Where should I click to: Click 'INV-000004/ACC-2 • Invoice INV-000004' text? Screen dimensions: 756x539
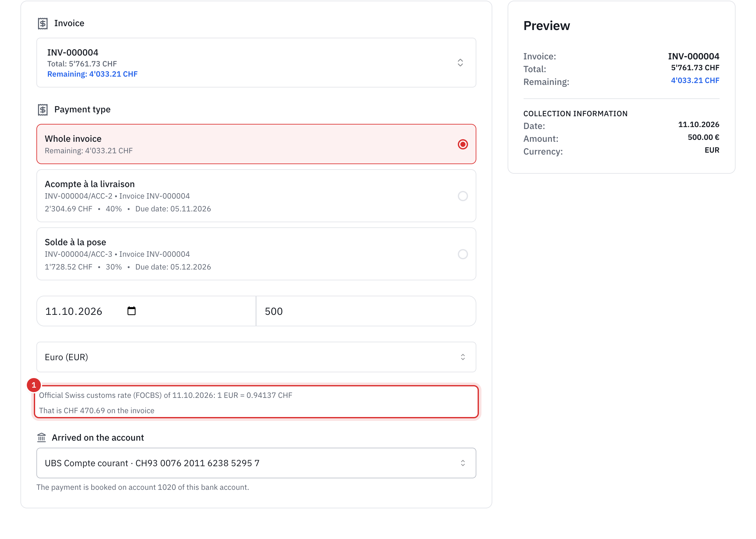click(x=117, y=196)
